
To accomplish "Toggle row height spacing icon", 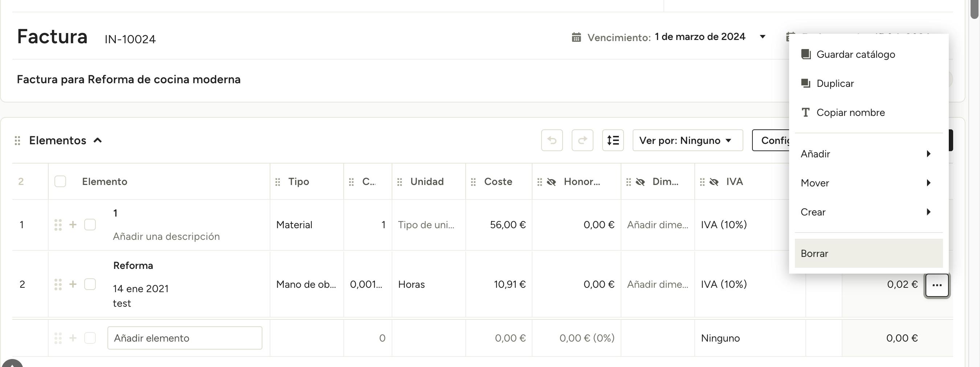I will click(613, 141).
